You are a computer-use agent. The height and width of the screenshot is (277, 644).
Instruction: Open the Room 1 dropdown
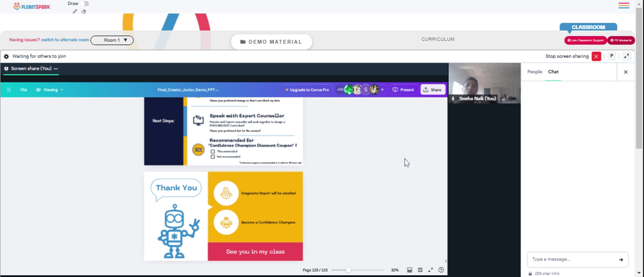[112, 41]
